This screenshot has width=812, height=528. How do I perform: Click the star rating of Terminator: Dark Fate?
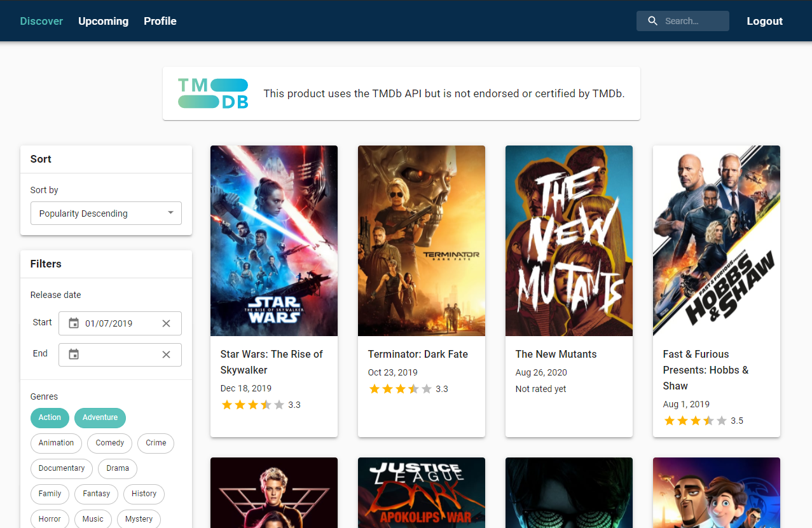point(401,389)
